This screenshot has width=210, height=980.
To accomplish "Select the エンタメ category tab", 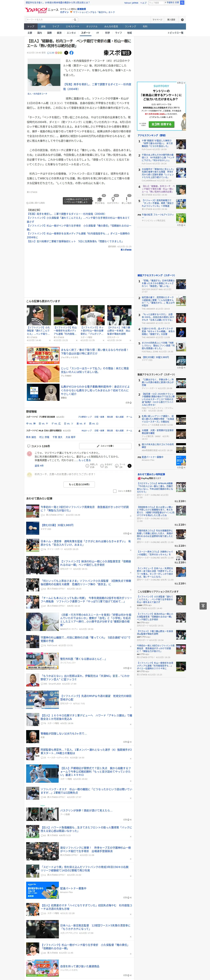I will point(71,33).
